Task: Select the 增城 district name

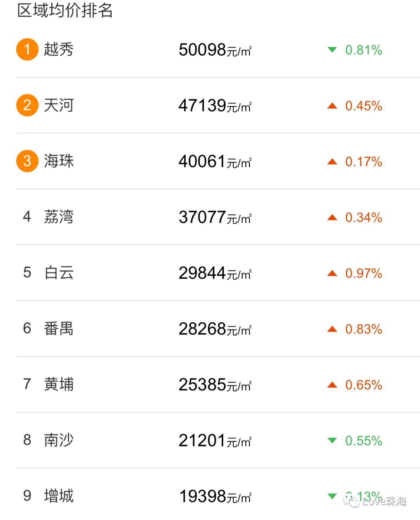Action: point(59,495)
